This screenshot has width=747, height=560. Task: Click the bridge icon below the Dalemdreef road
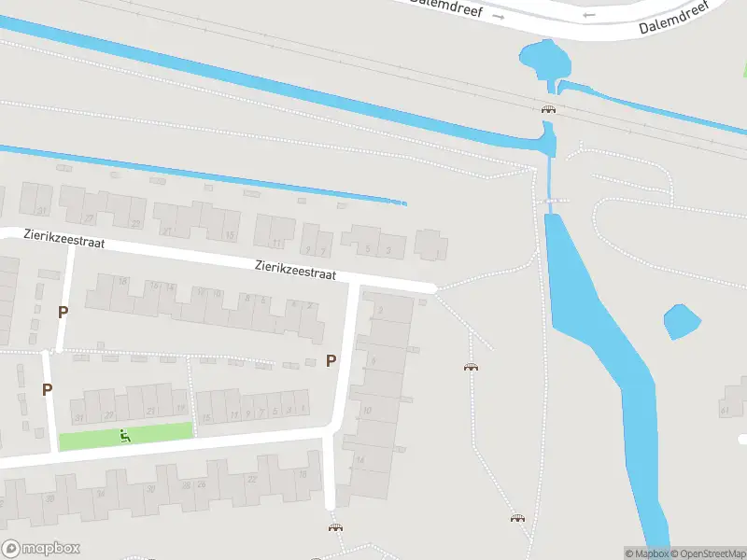[x=548, y=109]
